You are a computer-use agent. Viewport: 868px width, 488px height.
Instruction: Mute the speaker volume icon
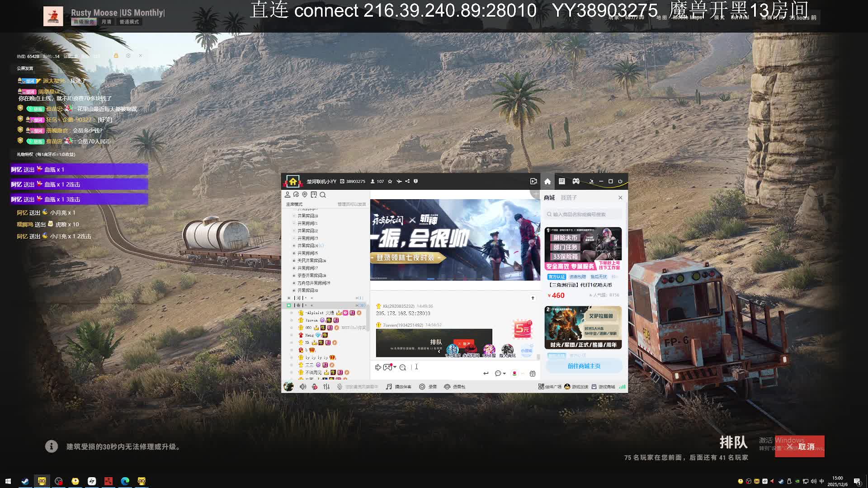303,387
